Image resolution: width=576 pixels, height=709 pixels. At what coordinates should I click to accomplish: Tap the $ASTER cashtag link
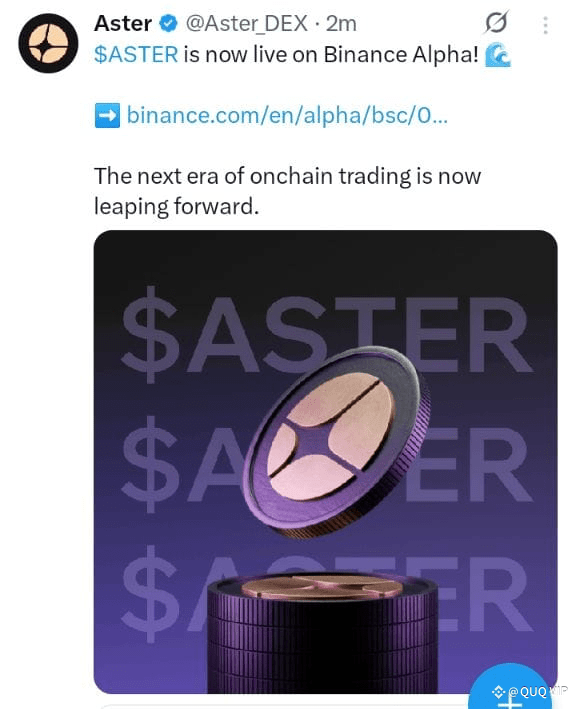pyautogui.click(x=136, y=55)
